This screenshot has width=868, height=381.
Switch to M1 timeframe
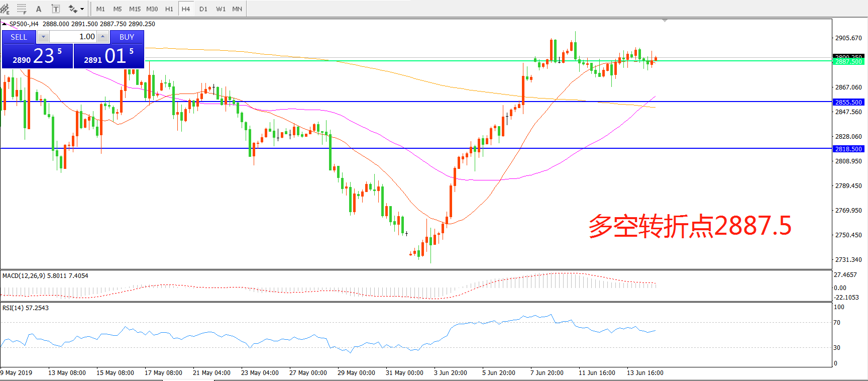pyautogui.click(x=100, y=9)
